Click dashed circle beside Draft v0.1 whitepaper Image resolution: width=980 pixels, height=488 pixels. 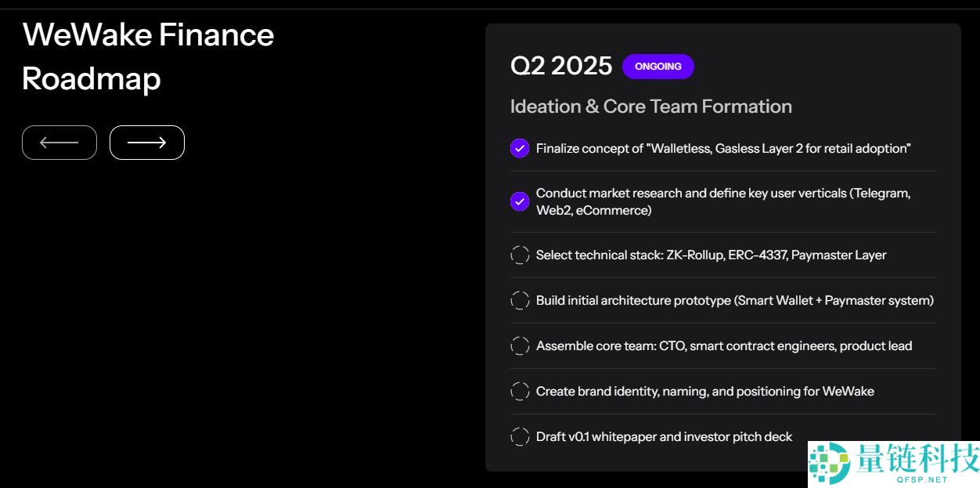point(520,436)
